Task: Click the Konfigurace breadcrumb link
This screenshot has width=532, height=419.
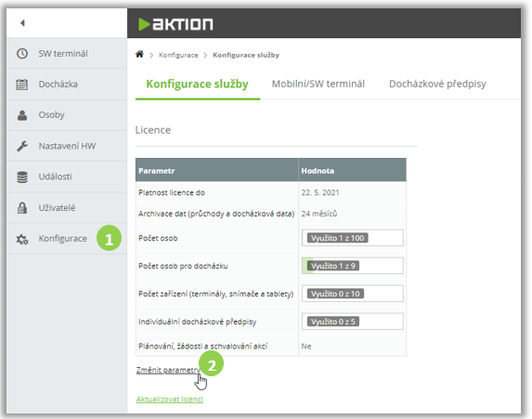Action: coord(178,55)
